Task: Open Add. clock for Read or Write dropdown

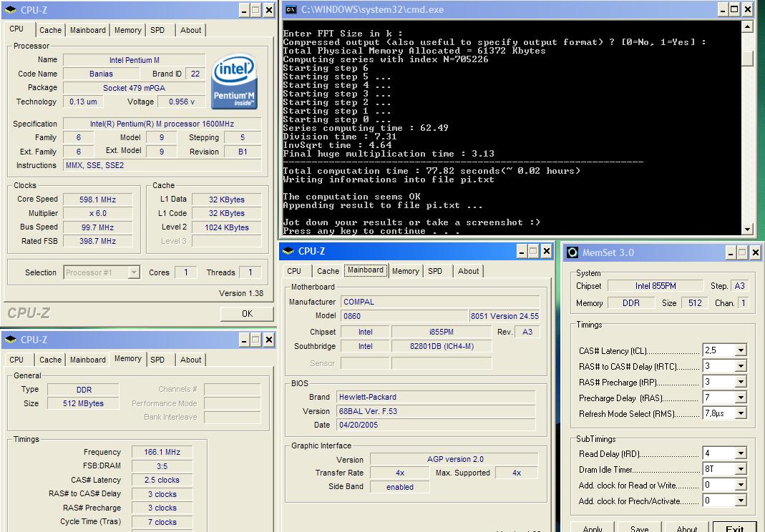Action: click(x=741, y=485)
